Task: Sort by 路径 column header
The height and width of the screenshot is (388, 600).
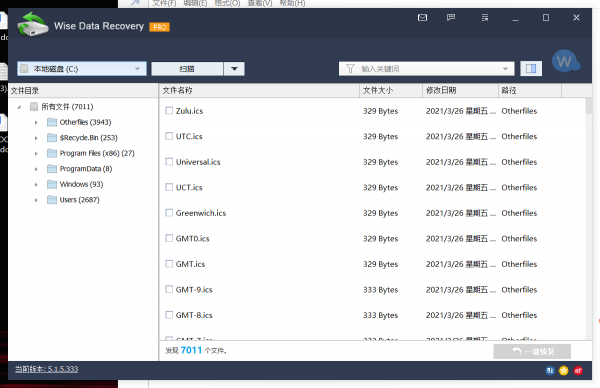Action: [x=530, y=91]
